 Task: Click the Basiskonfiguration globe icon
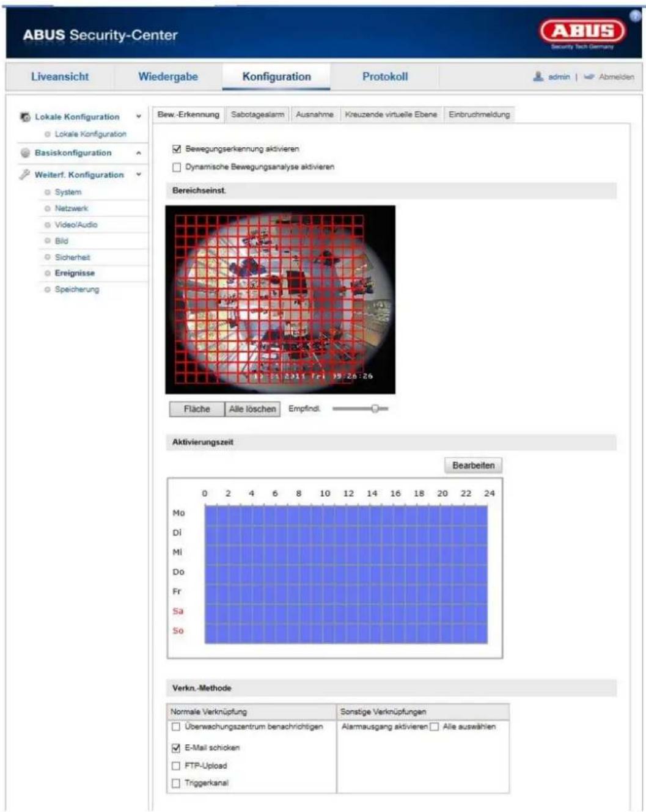point(25,153)
